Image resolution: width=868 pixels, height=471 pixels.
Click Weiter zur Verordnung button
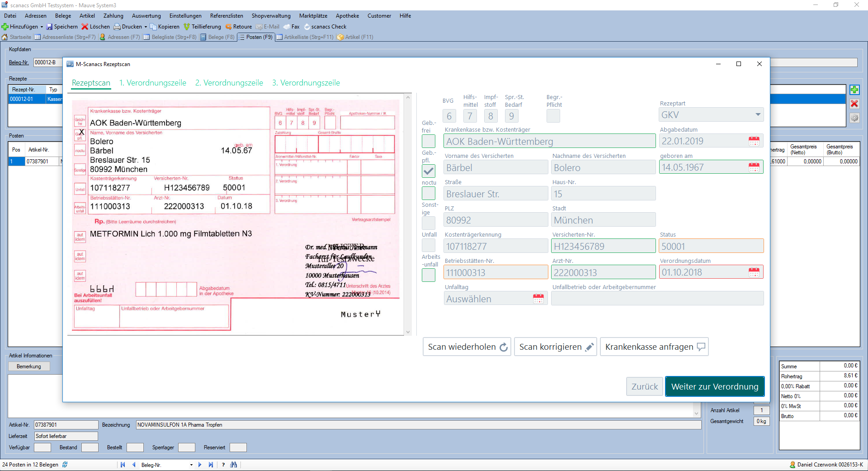pyautogui.click(x=714, y=386)
